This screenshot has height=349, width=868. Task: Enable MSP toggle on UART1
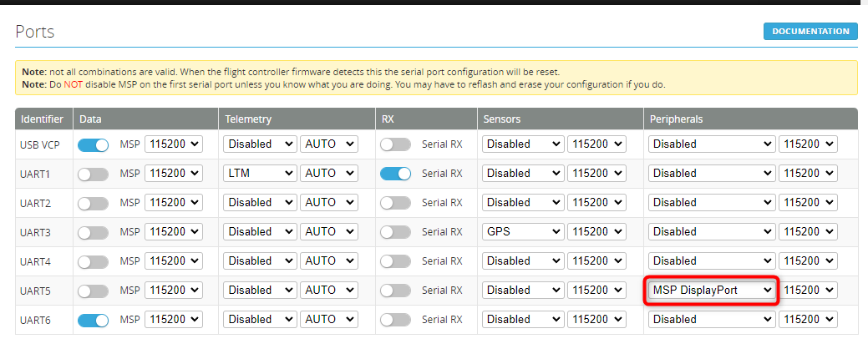pos(93,174)
